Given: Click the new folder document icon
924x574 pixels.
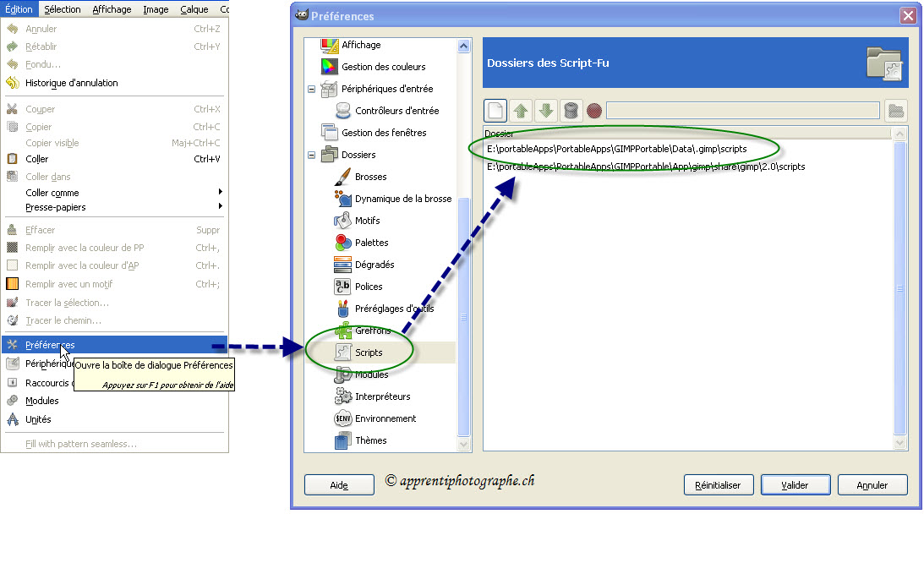Looking at the screenshot, I should [x=495, y=111].
